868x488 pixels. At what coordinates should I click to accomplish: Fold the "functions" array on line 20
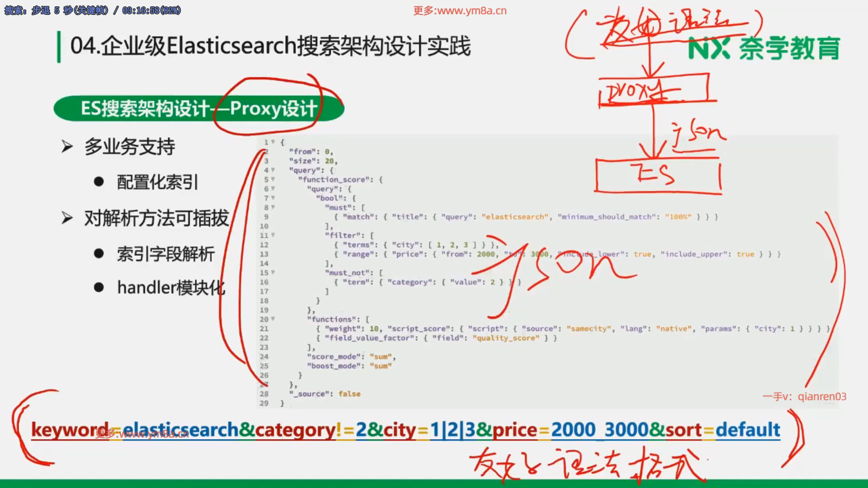click(273, 319)
